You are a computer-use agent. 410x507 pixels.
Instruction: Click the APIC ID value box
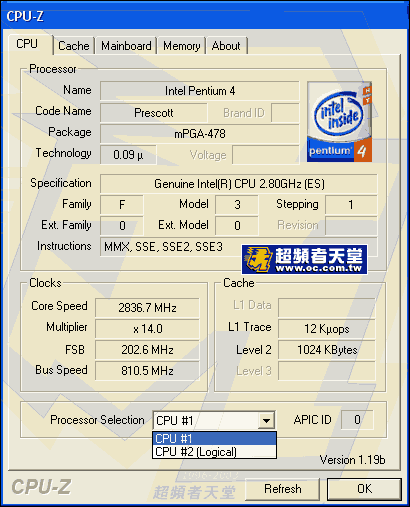[x=357, y=420]
